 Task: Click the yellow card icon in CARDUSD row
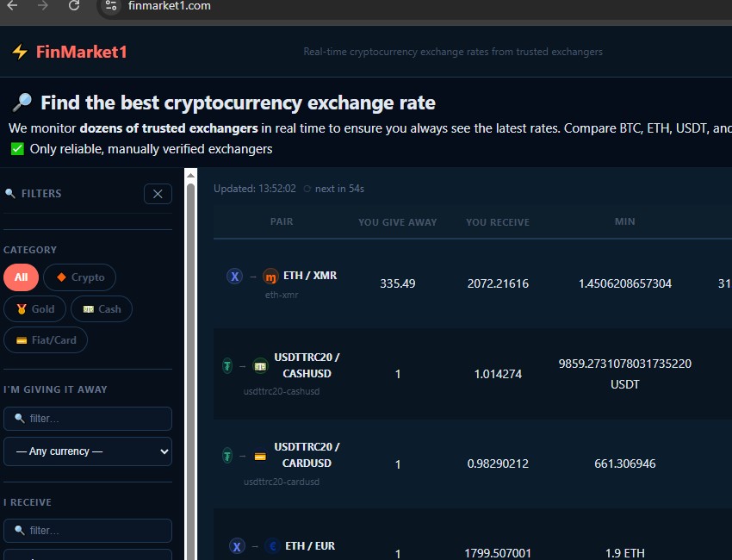[260, 456]
